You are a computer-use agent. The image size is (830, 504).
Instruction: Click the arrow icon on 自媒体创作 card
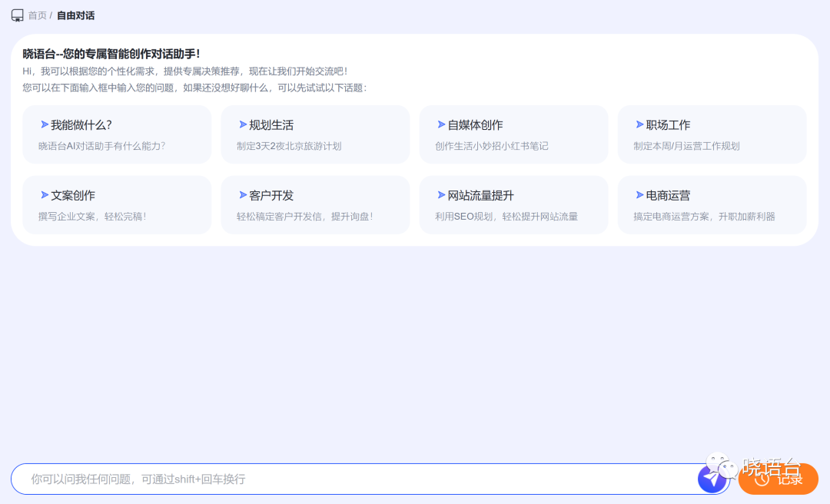pyautogui.click(x=441, y=123)
